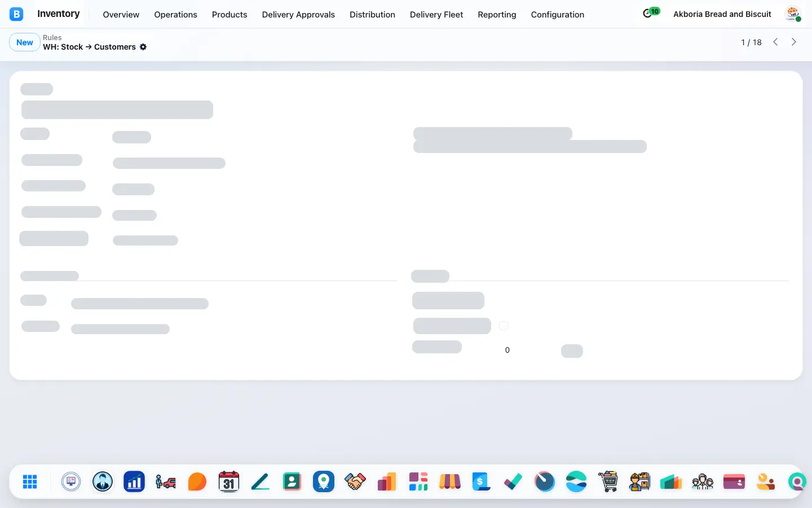Viewport: 812px width, 508px height.
Task: Click the blue bar chart dock icon
Action: 134,481
